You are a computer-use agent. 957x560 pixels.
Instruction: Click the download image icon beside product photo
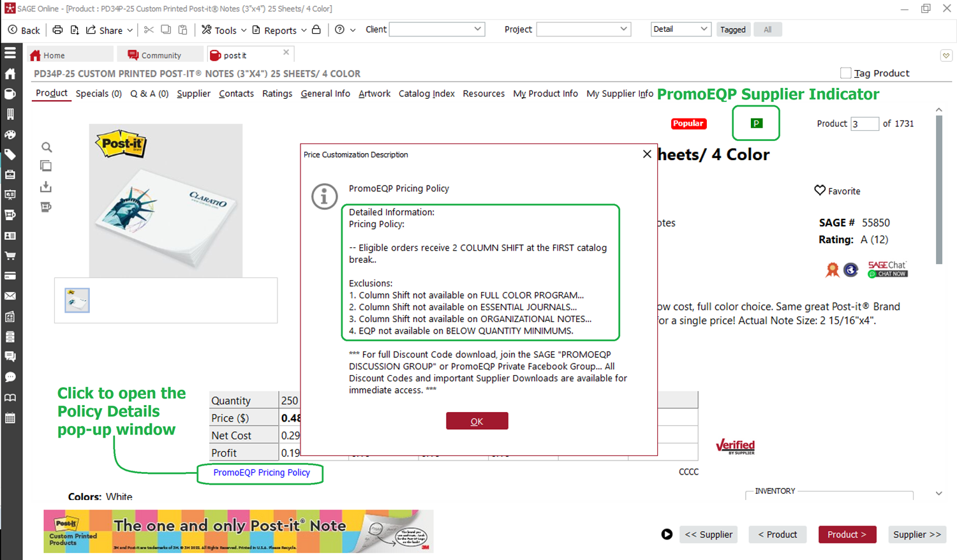pos(46,187)
